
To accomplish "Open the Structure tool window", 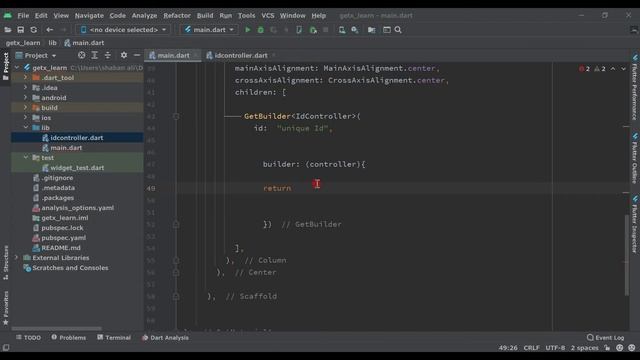I will click(x=6, y=262).
